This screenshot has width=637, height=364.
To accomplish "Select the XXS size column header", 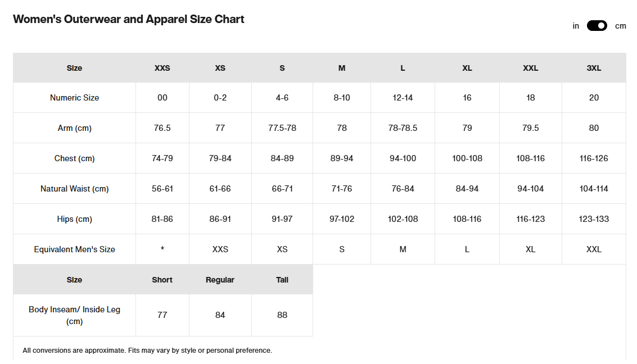I will (x=162, y=68).
